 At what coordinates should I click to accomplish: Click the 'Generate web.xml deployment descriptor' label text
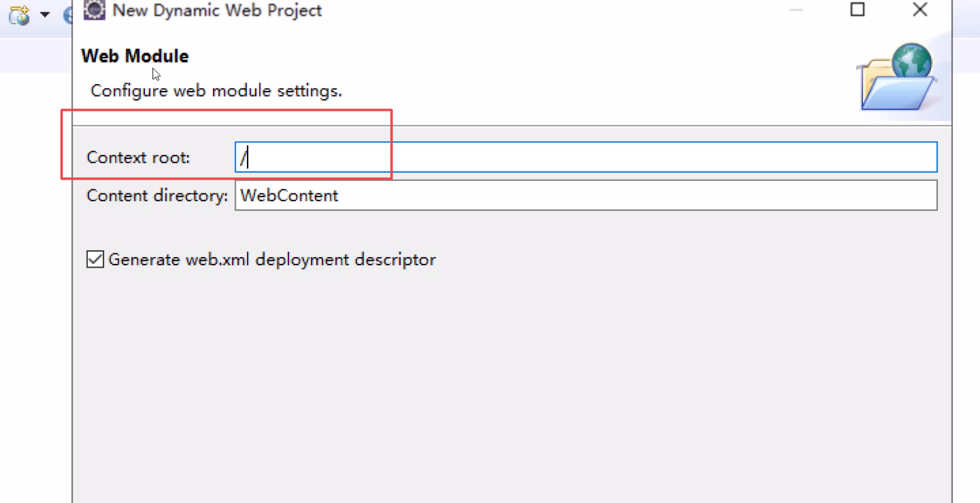pos(272,260)
